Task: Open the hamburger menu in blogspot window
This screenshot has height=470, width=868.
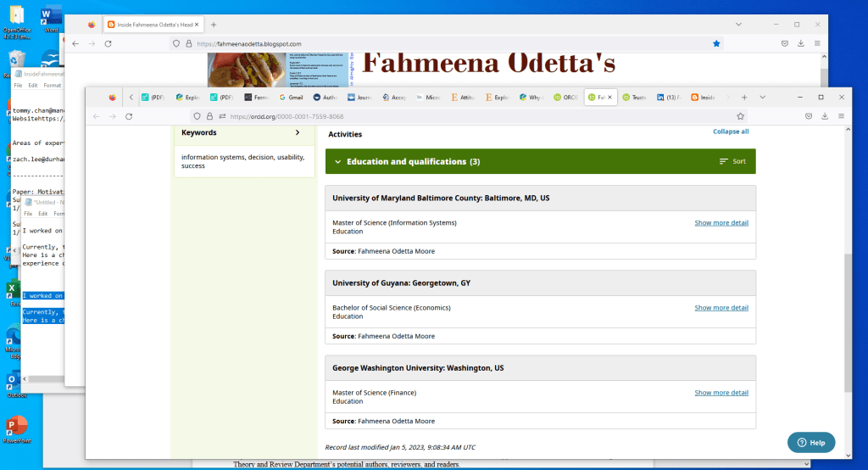Action: click(817, 44)
